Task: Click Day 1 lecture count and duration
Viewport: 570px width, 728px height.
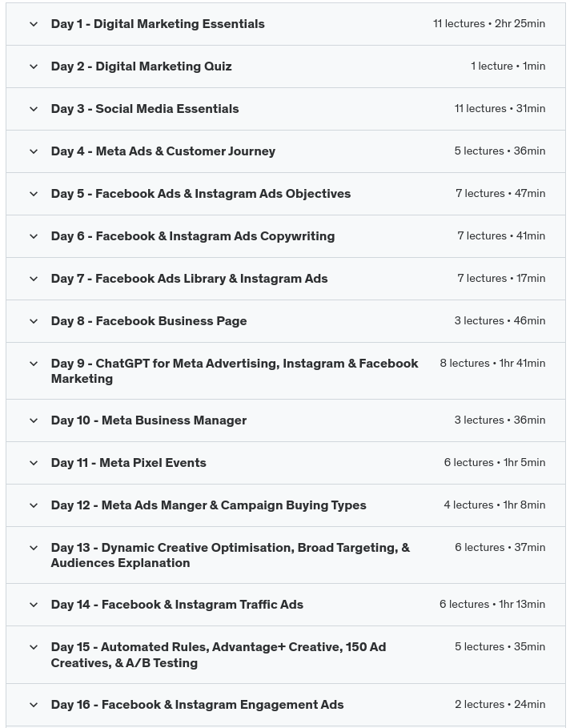Action: tap(488, 24)
